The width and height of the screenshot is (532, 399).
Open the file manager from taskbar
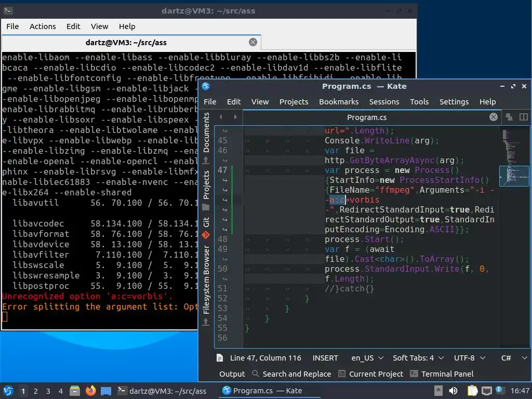75,391
